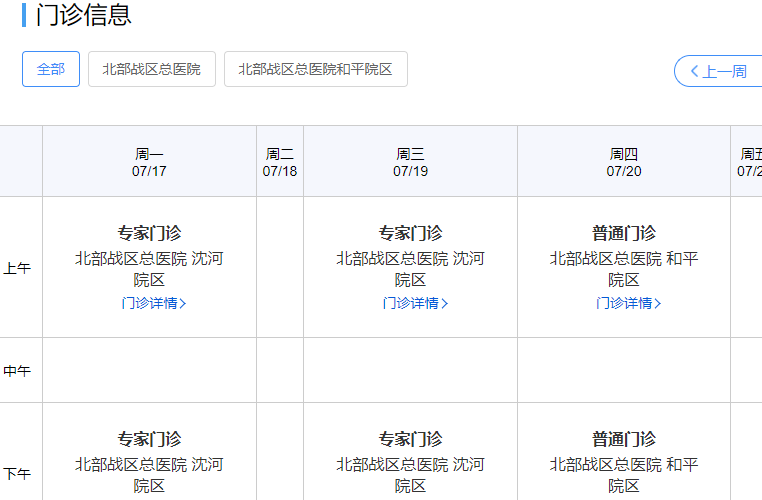Expand the arrow next to Monday morning 门诊详情

coord(183,304)
